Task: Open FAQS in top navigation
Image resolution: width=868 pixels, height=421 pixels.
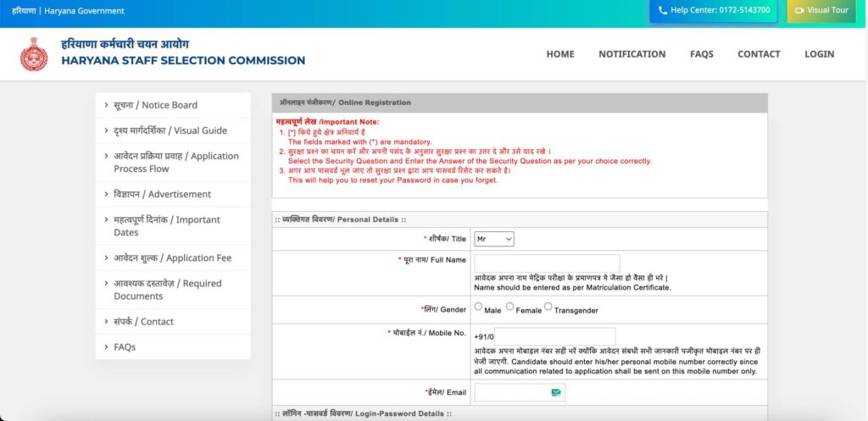Action: 701,54
